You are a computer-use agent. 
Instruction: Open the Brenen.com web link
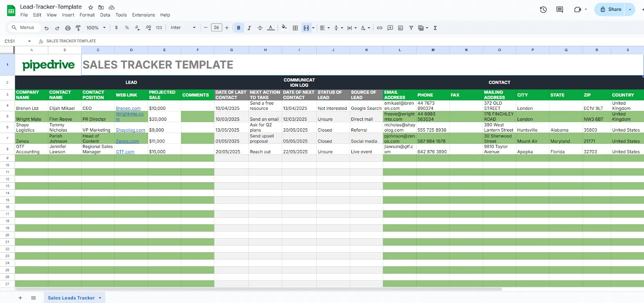pos(128,109)
